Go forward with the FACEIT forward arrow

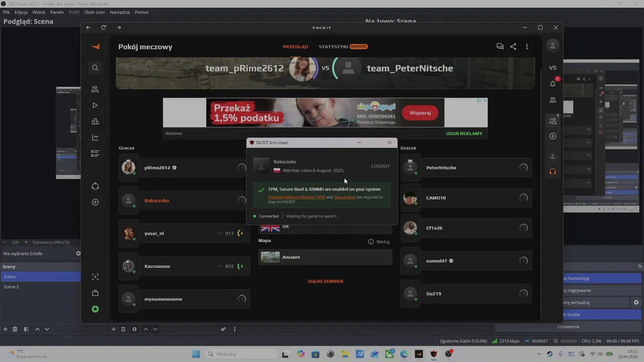coord(119,28)
